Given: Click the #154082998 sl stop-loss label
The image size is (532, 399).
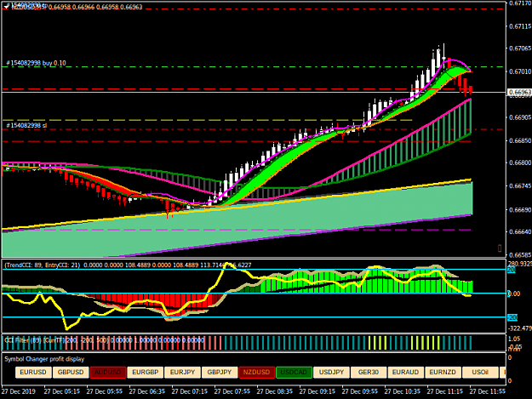Looking at the screenshot, I should pyautogui.click(x=26, y=125).
